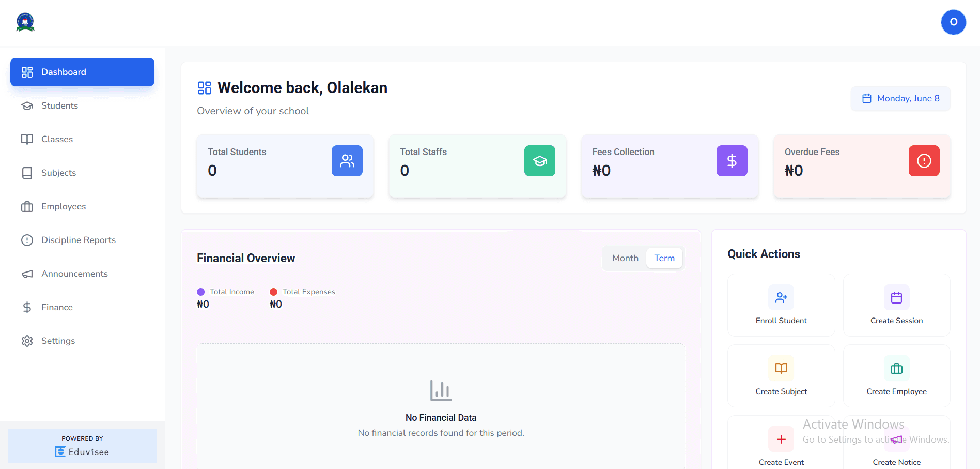This screenshot has width=980, height=469.
Task: Click the Fees Collection label
Action: 623,152
